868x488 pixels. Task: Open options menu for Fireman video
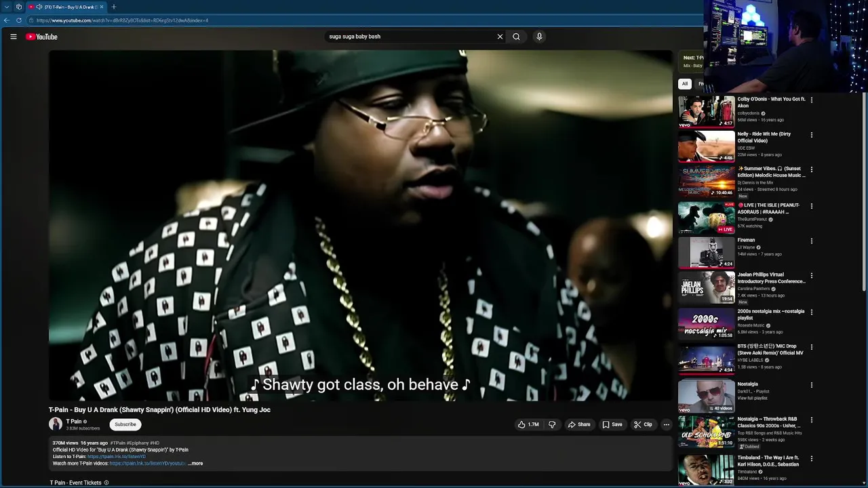[x=812, y=241]
